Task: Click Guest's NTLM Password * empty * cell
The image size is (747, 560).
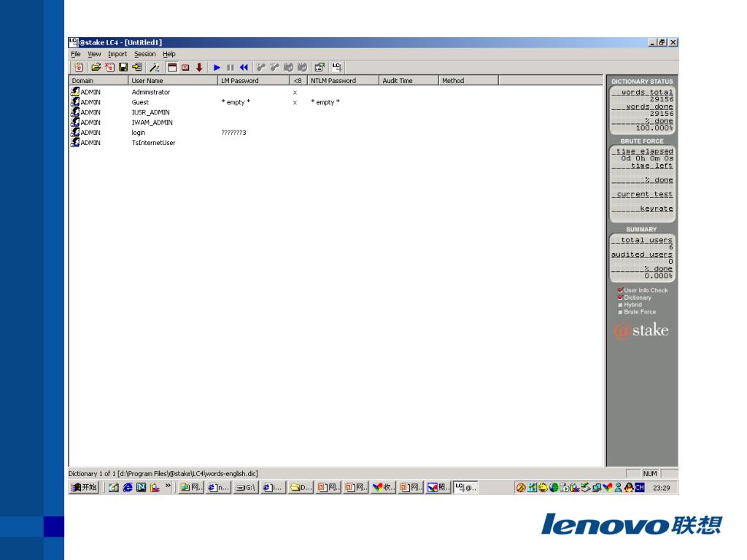Action: (325, 102)
